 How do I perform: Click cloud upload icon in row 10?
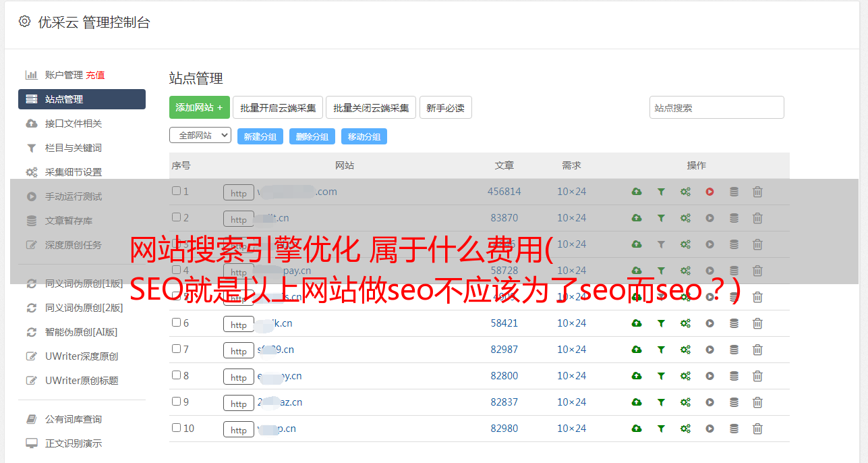coord(637,429)
